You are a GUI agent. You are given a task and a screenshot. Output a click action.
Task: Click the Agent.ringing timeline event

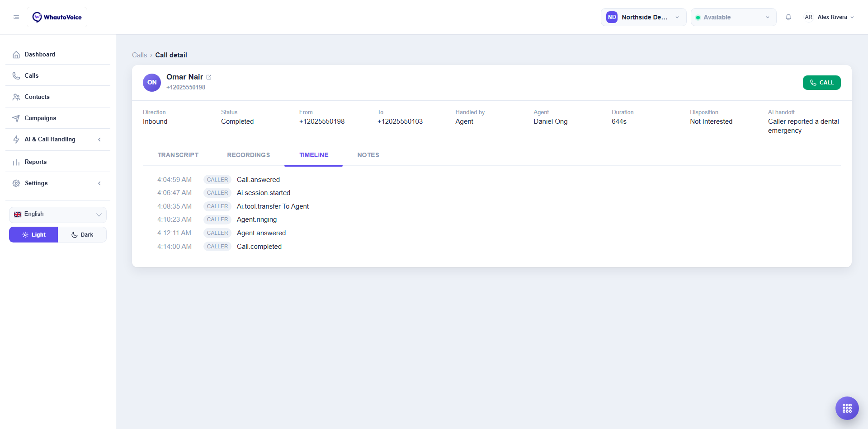257,219
